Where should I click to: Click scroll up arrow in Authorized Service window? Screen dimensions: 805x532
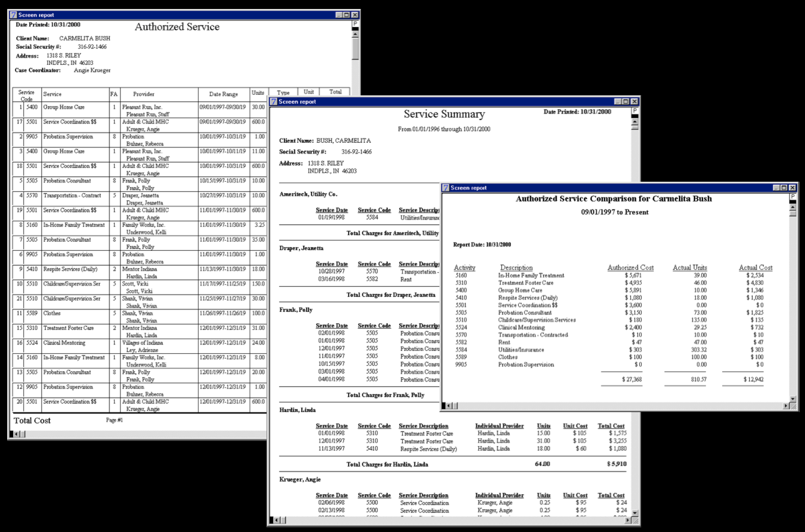click(355, 34)
